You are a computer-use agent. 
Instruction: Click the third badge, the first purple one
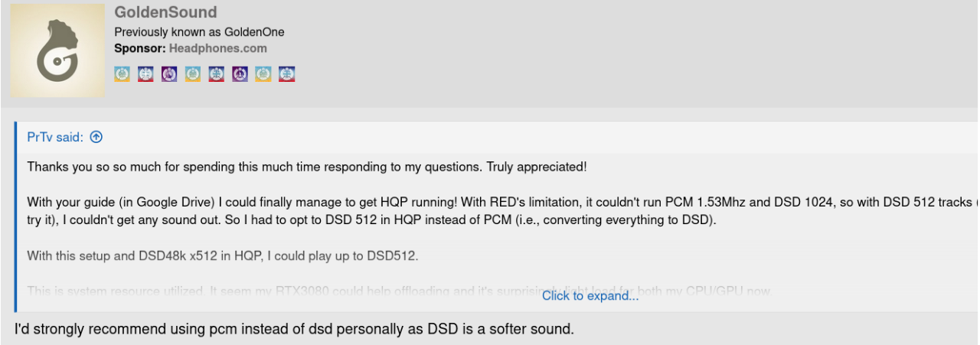click(169, 74)
